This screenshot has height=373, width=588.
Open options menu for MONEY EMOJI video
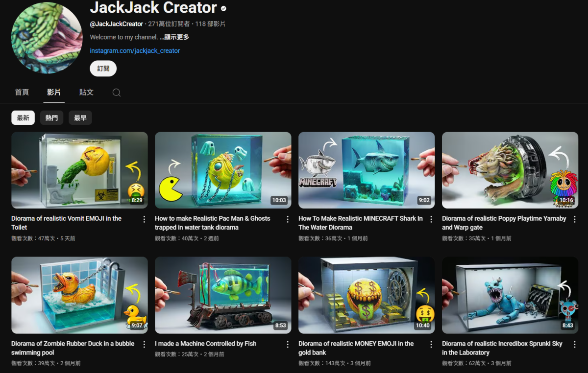pos(431,345)
